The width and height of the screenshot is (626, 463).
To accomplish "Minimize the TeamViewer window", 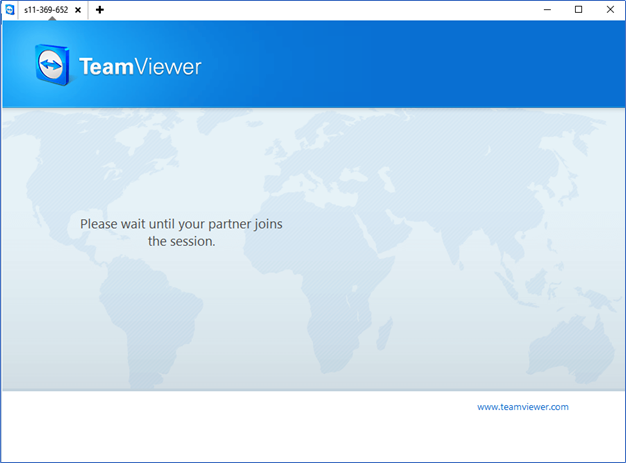I will (547, 10).
